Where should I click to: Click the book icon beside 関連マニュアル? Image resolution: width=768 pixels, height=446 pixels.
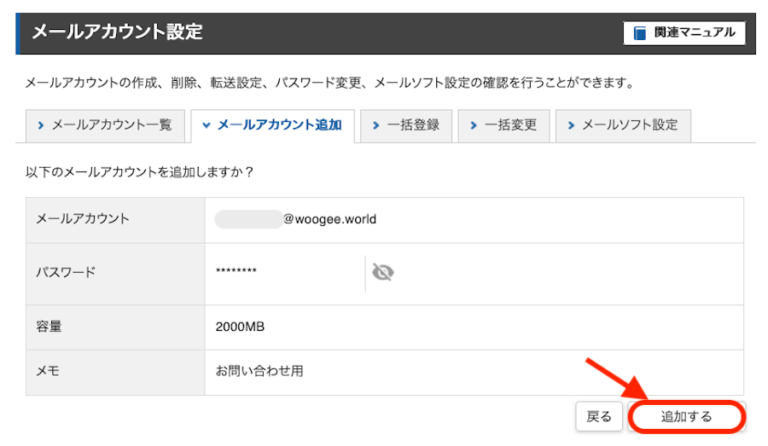point(640,33)
